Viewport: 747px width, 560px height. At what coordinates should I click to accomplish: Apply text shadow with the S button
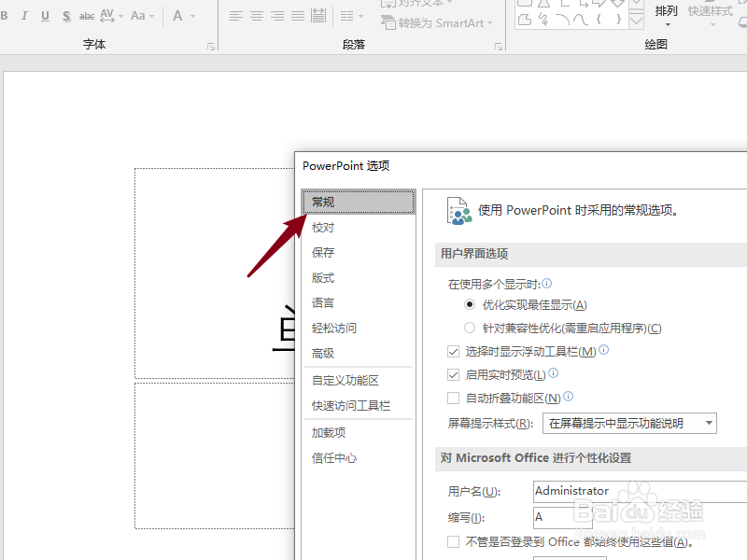66,16
